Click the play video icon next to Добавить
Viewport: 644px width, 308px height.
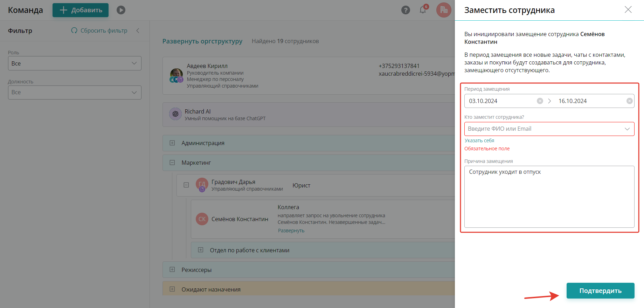pos(121,10)
